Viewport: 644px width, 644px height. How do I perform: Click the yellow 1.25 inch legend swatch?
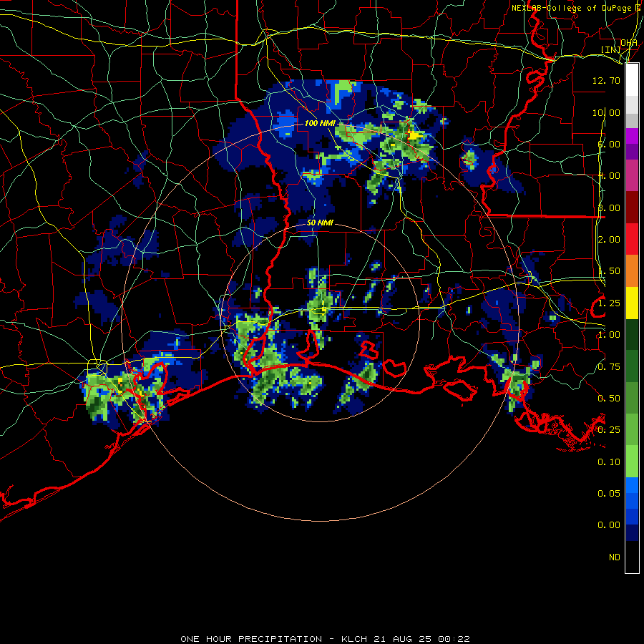tap(632, 303)
